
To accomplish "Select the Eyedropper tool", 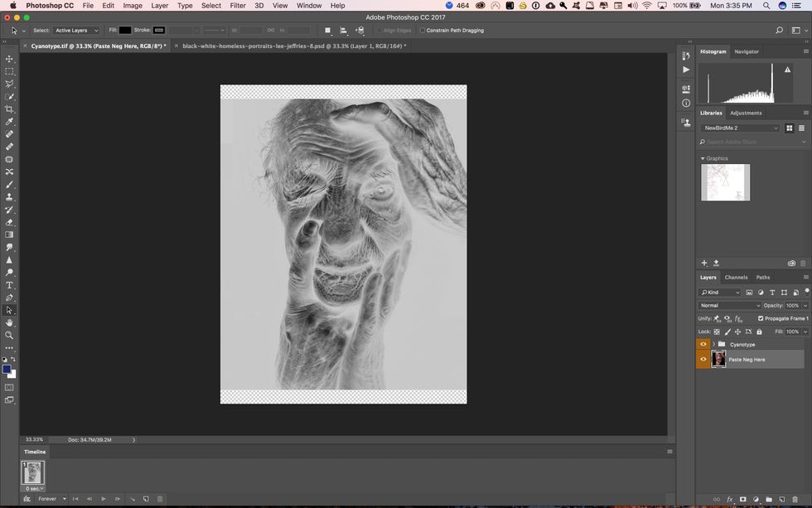I will pos(9,122).
